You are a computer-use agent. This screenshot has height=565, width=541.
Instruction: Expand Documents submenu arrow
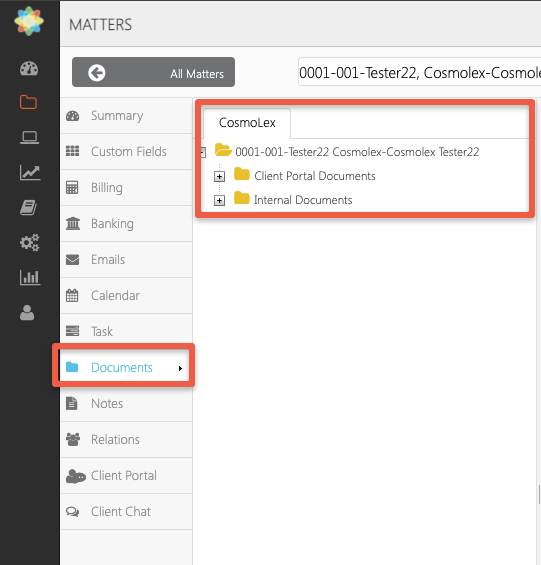coord(180,368)
